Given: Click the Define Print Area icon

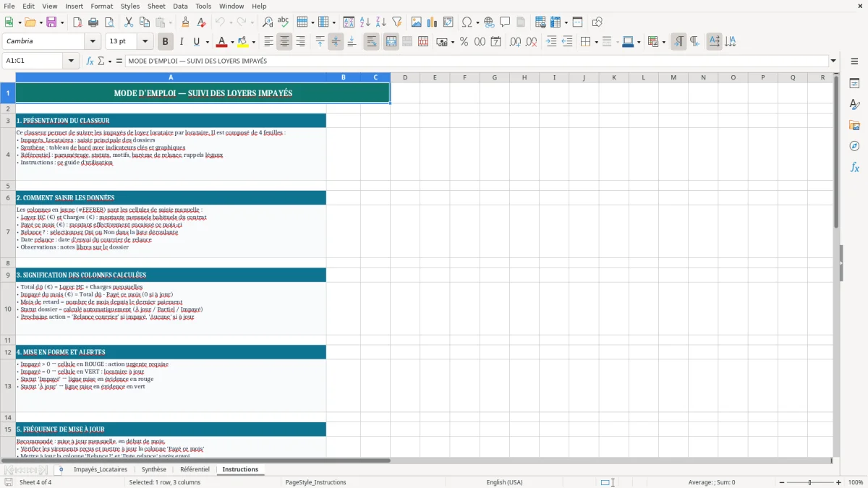Looking at the screenshot, I should point(540,22).
